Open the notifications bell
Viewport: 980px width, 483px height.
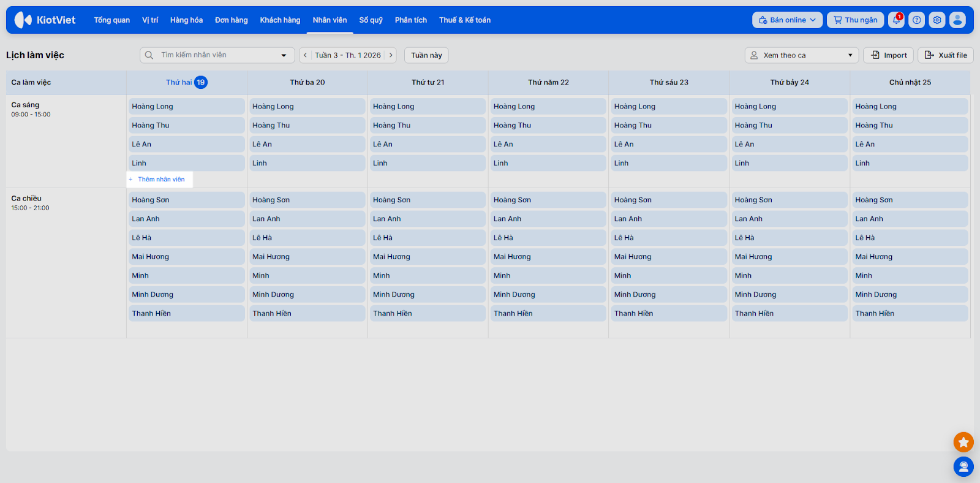coord(897,20)
